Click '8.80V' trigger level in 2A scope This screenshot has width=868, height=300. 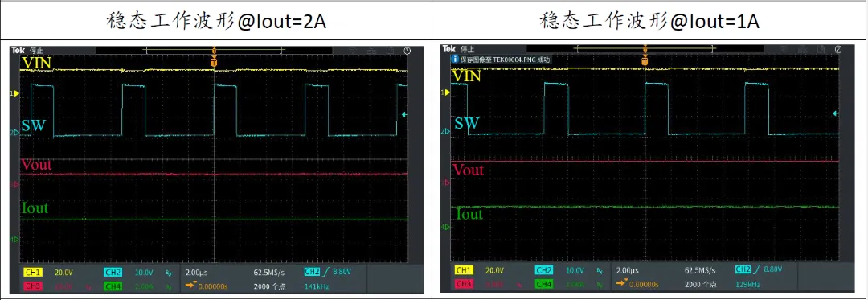click(342, 272)
